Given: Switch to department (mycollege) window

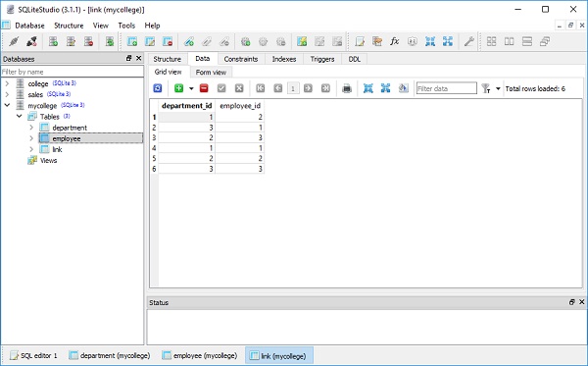Looking at the screenshot, I should pos(110,355).
